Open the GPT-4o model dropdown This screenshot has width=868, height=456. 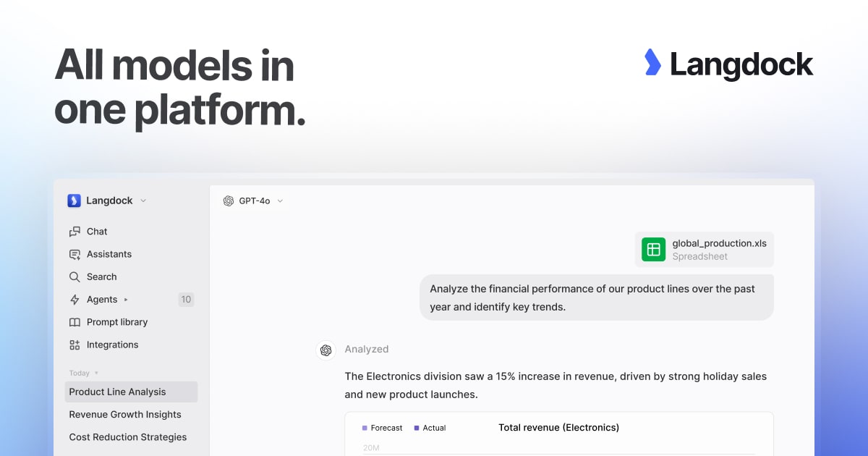[253, 200]
